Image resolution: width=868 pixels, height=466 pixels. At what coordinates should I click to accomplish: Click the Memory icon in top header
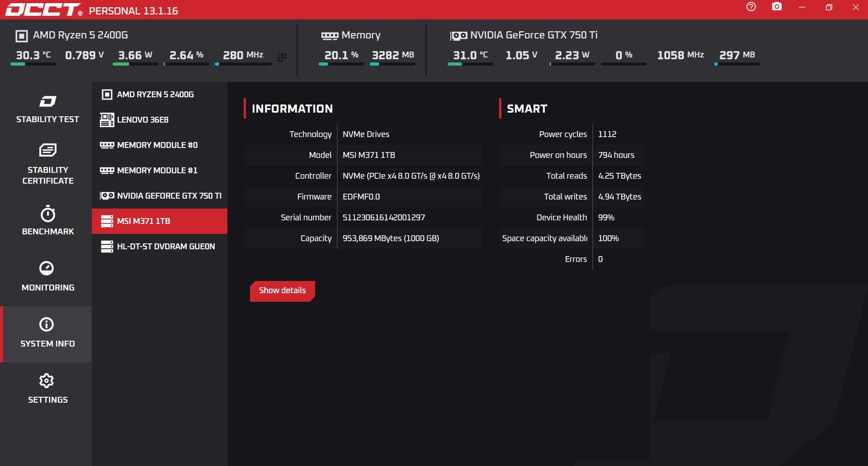330,36
